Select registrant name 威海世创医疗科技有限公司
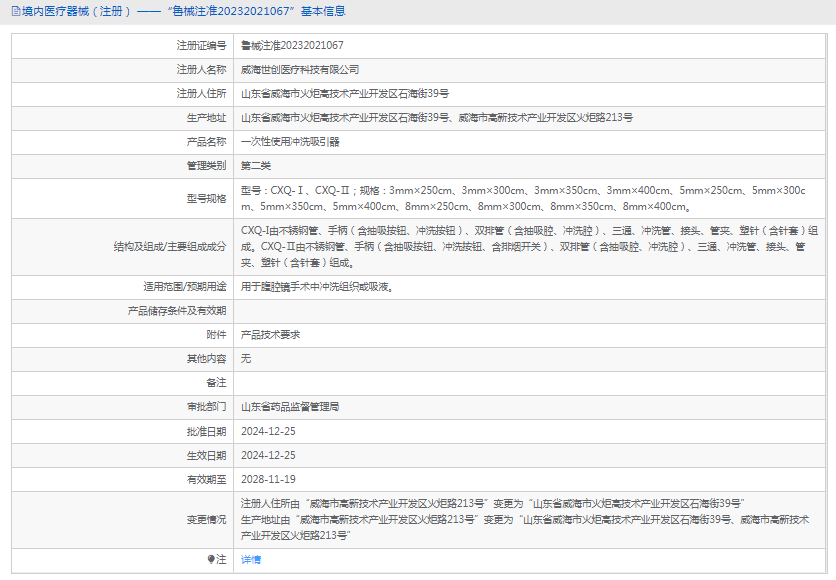 click(300, 69)
